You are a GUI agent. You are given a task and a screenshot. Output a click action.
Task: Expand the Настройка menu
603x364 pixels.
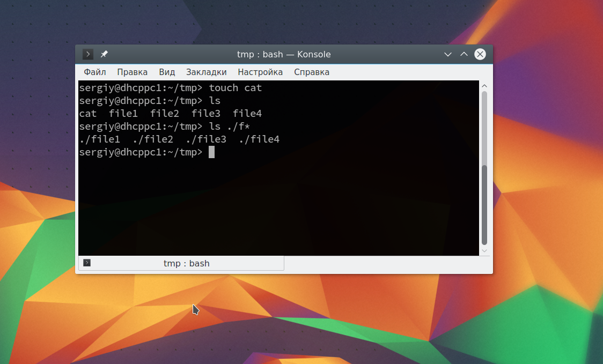tap(260, 72)
